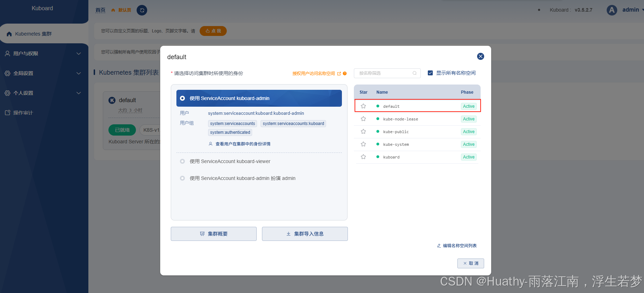The height and width of the screenshot is (293, 644).
Task: Click the Kuboard logo title
Action: [x=42, y=8]
